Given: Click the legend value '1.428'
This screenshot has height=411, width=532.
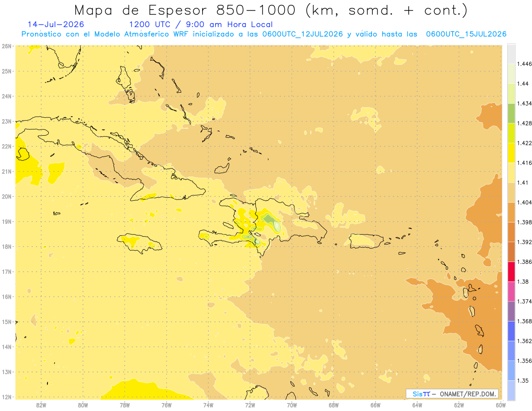Looking at the screenshot, I should pos(524,123).
